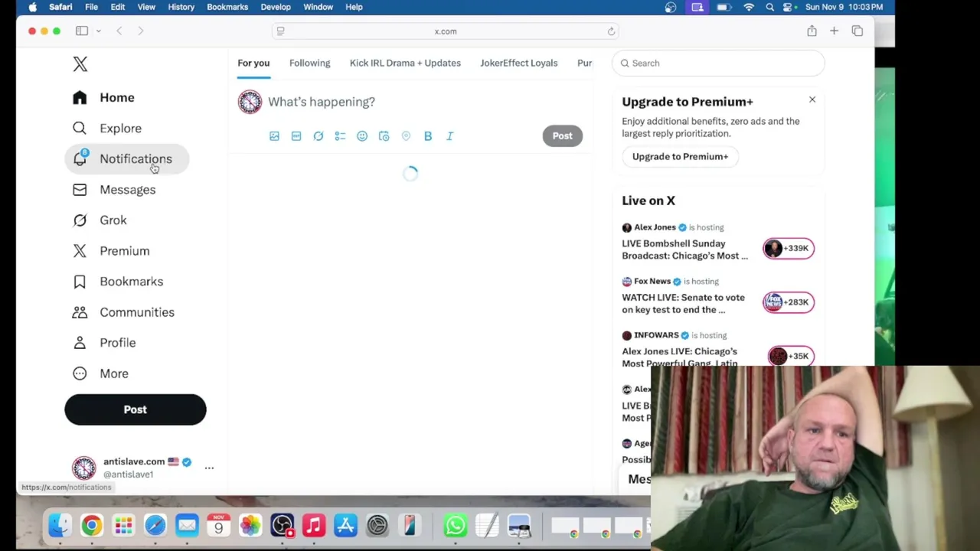The width and height of the screenshot is (980, 551).
Task: Open Bookmarks in X sidebar
Action: pyautogui.click(x=118, y=282)
